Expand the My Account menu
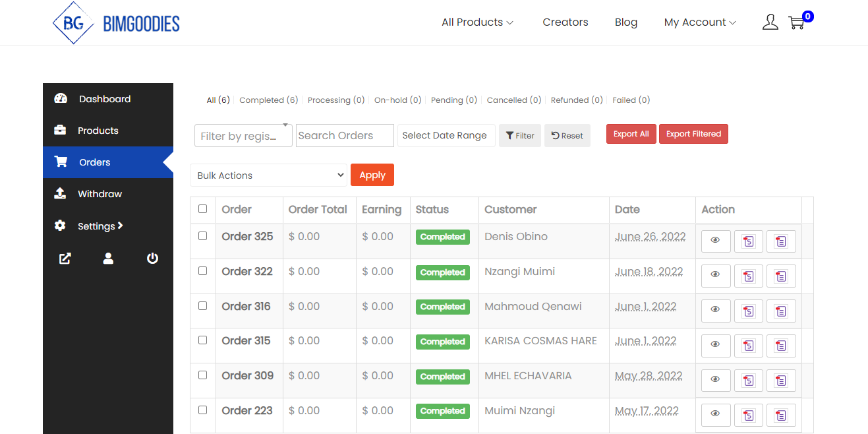This screenshot has height=434, width=868. point(700,22)
